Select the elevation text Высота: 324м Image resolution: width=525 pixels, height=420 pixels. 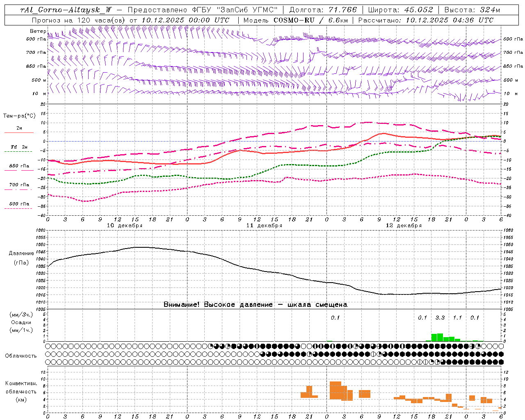pos(472,10)
